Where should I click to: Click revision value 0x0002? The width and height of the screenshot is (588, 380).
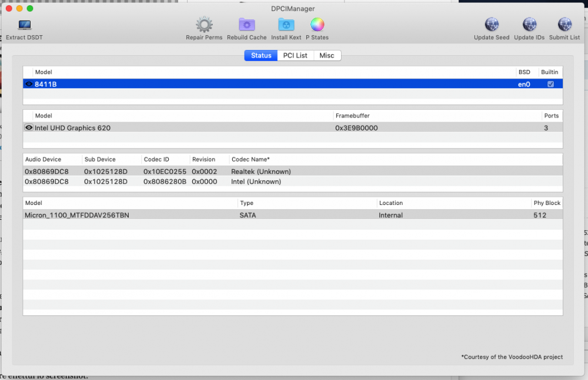coord(205,171)
